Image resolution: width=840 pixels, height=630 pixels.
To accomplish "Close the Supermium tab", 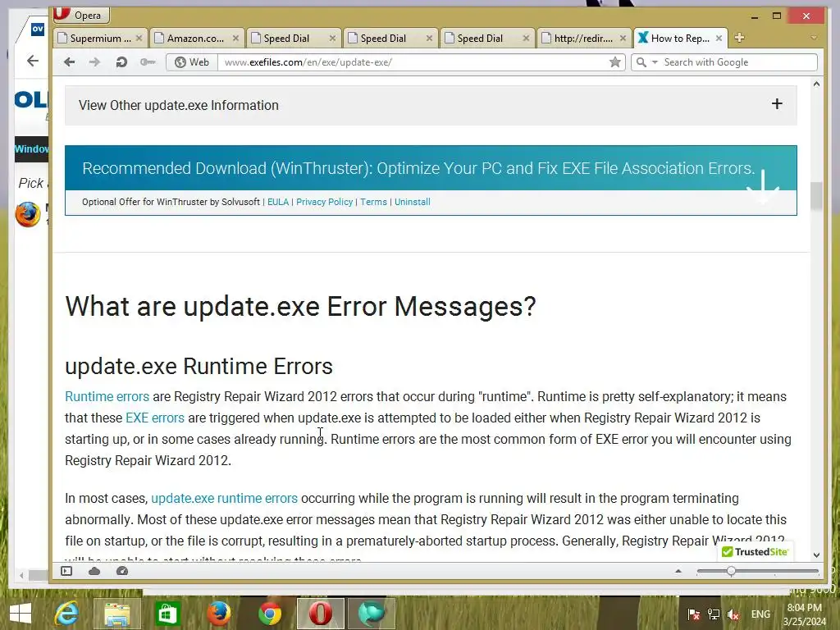I will click(x=139, y=38).
